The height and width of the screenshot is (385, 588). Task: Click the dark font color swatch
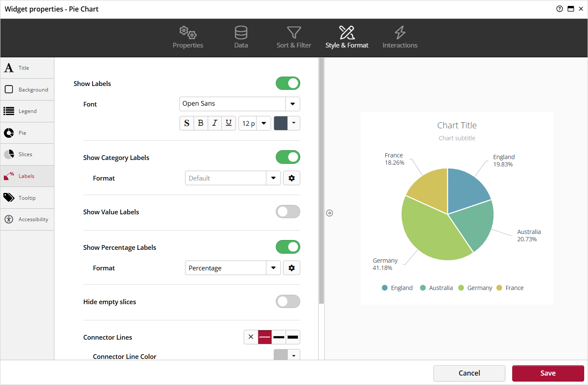[281, 123]
